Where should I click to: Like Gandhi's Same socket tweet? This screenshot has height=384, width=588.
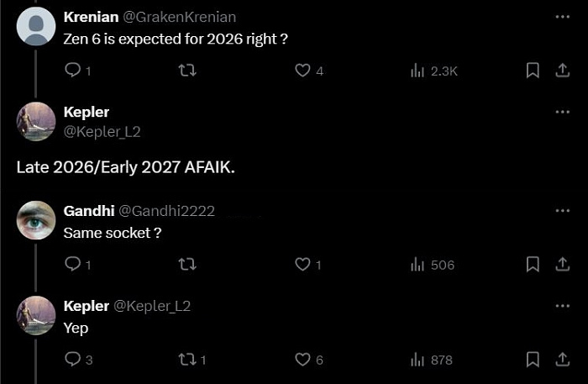tap(302, 264)
